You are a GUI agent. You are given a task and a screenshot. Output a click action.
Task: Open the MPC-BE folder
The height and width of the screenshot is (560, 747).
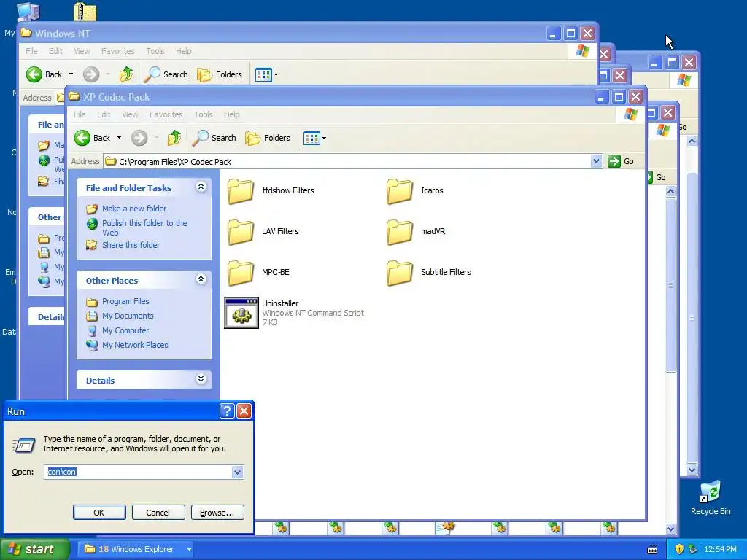[258, 273]
